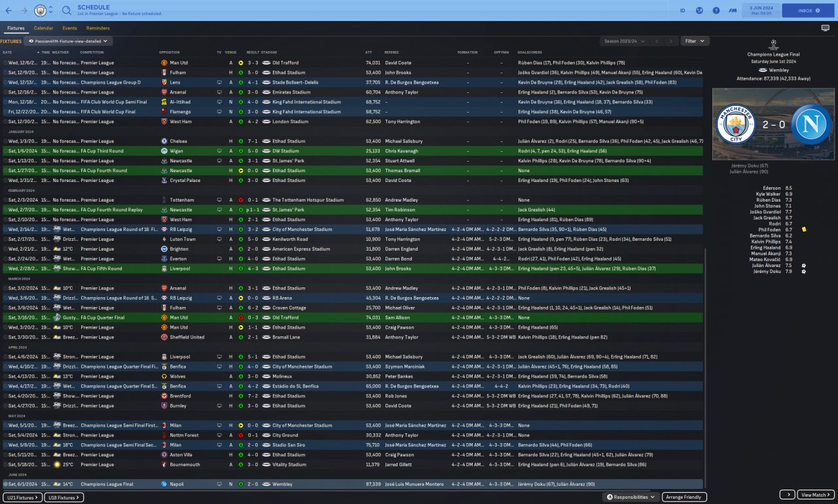Open the FM menu icon
The width and height of the screenshot is (838, 504).
[x=733, y=10]
